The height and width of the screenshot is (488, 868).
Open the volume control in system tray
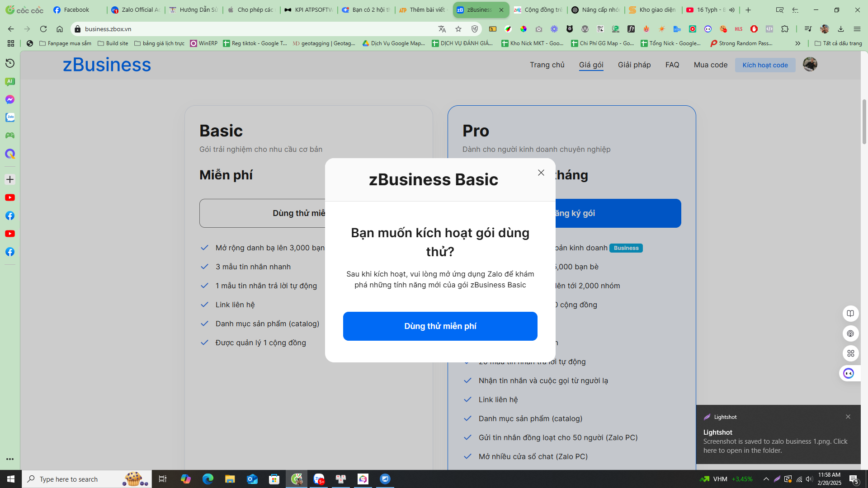coord(809,479)
